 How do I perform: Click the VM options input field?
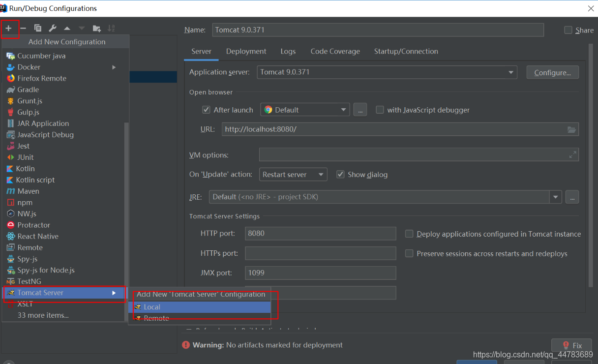pyautogui.click(x=419, y=155)
